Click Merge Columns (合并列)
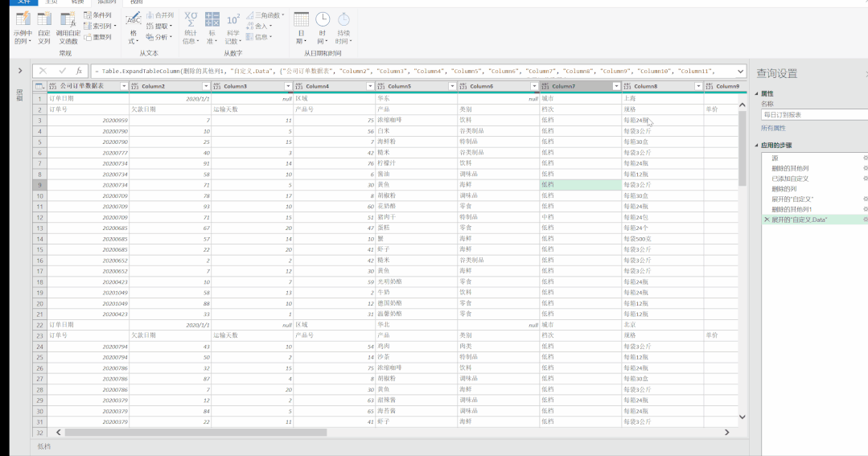The width and height of the screenshot is (868, 456). [160, 15]
